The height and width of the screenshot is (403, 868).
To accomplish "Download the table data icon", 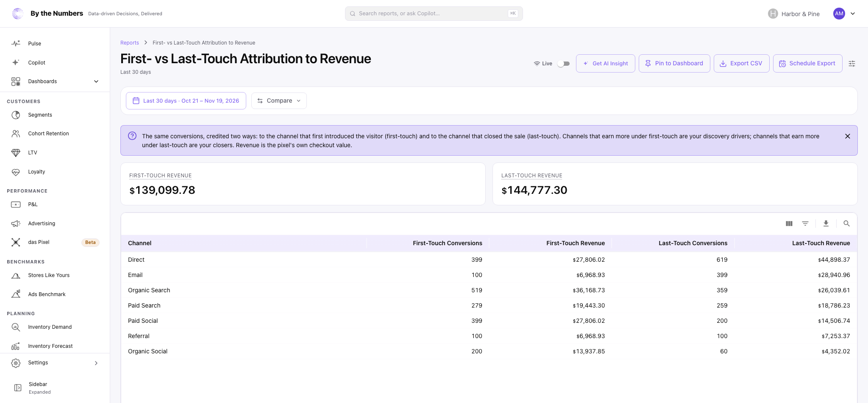I will (x=826, y=224).
